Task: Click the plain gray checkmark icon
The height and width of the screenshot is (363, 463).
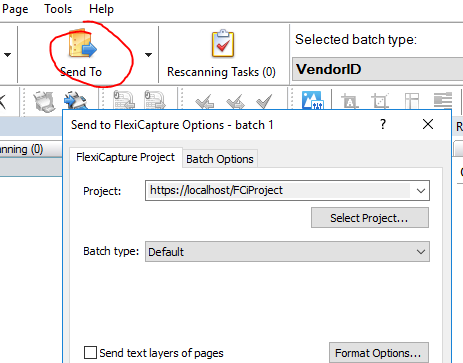Action: [264, 101]
